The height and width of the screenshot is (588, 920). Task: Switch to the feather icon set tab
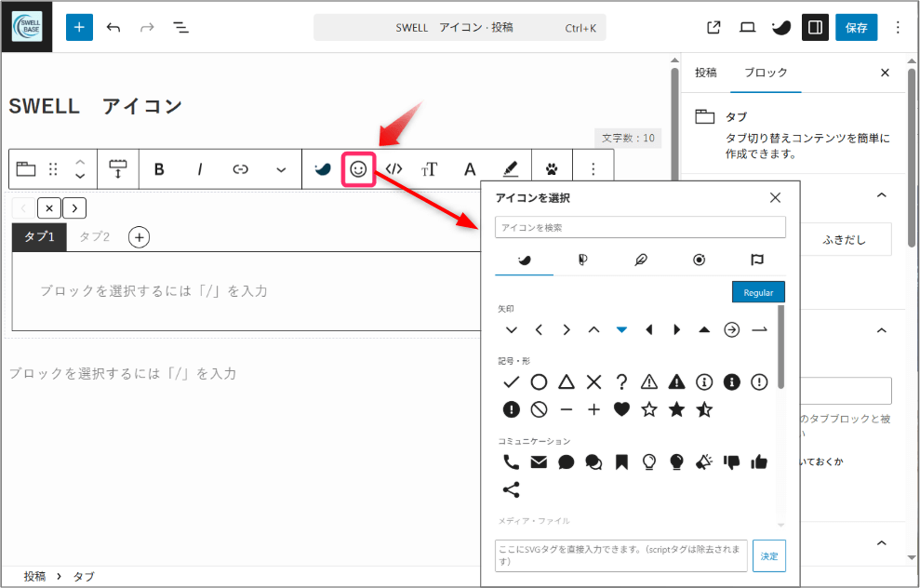pos(640,260)
